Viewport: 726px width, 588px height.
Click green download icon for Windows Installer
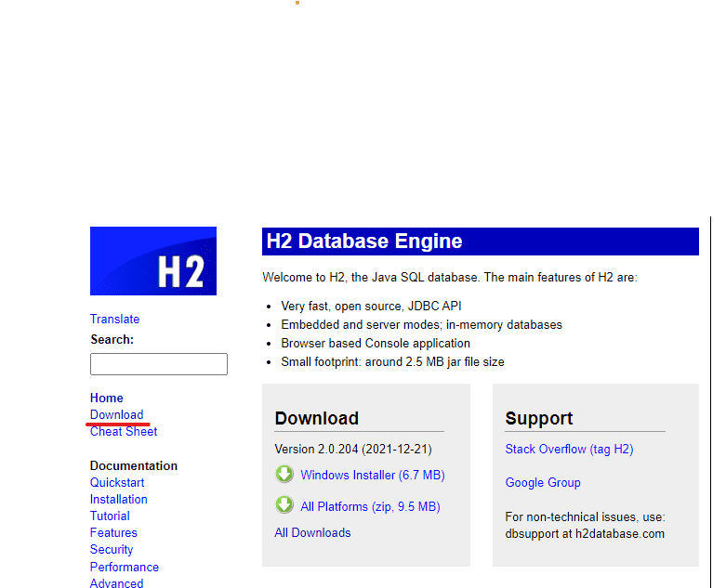(284, 474)
